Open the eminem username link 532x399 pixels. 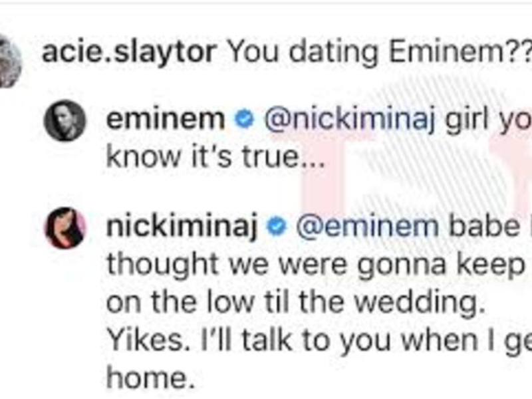pyautogui.click(x=165, y=120)
